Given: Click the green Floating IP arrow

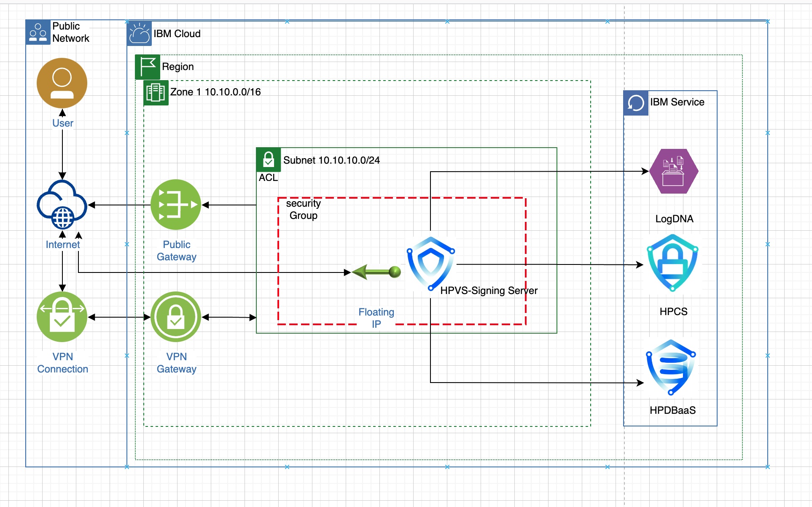Looking at the screenshot, I should (x=376, y=272).
